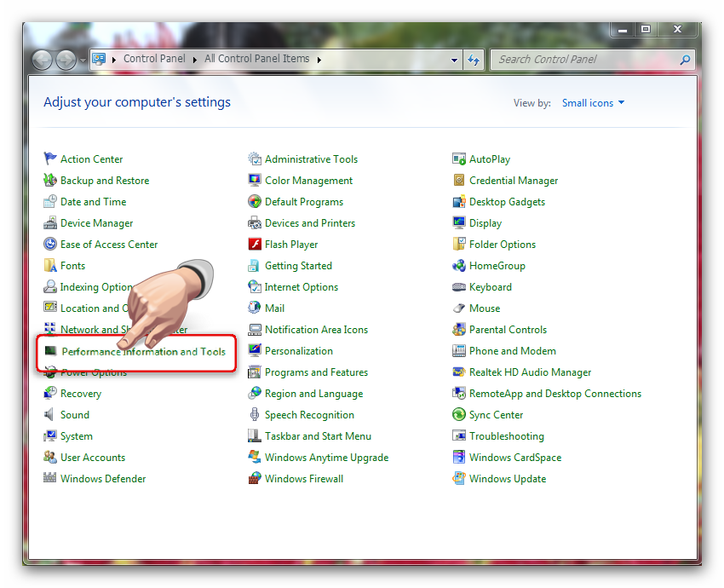Open the Phone and Modem link
724x588 pixels.
[x=513, y=350]
